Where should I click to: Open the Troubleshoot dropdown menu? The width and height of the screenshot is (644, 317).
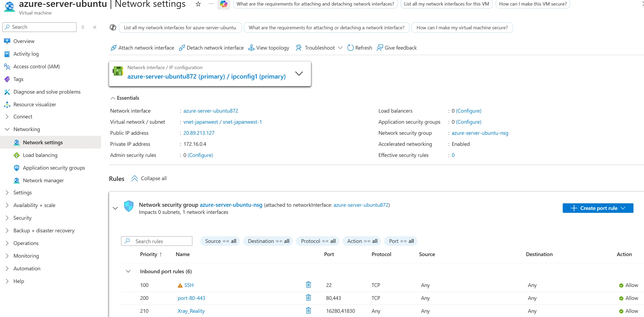[319, 48]
